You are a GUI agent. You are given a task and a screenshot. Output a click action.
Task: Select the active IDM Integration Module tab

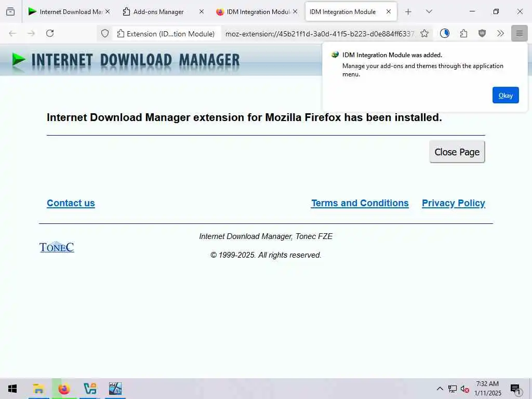[351, 12]
